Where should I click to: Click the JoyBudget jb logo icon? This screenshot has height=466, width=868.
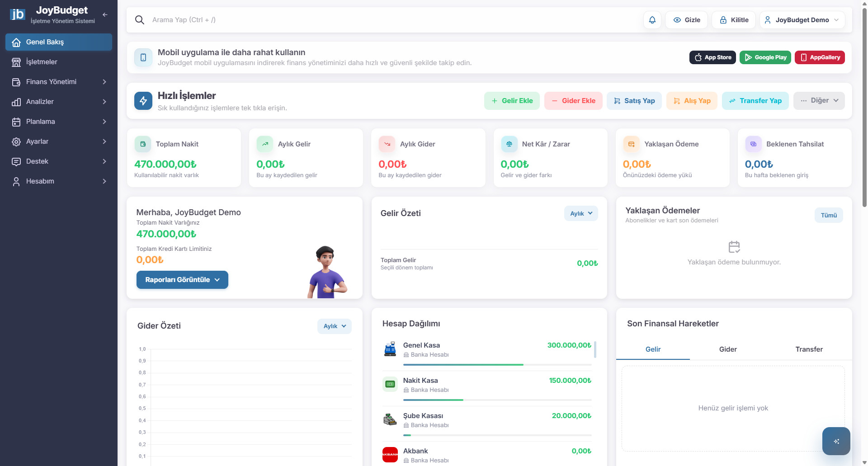pyautogui.click(x=18, y=14)
